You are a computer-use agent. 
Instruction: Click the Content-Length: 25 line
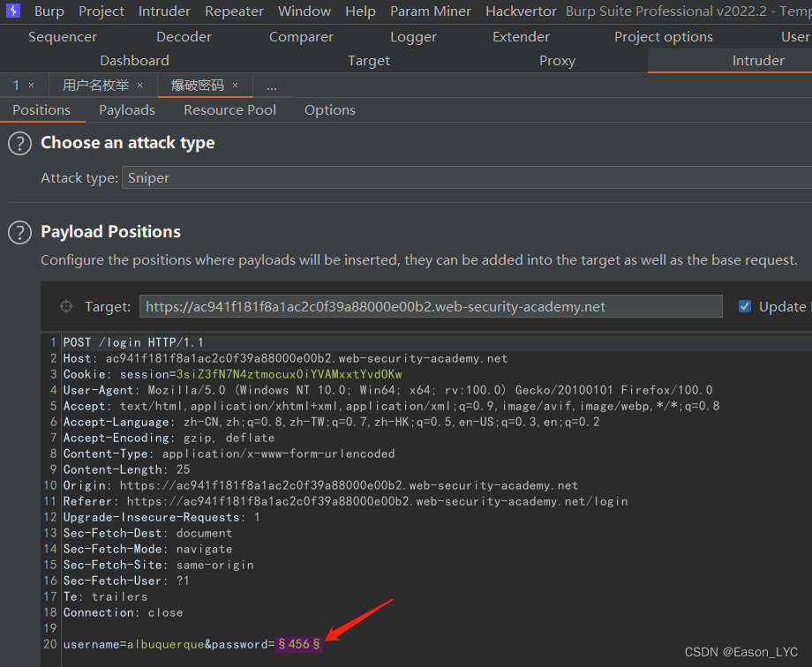pos(126,469)
